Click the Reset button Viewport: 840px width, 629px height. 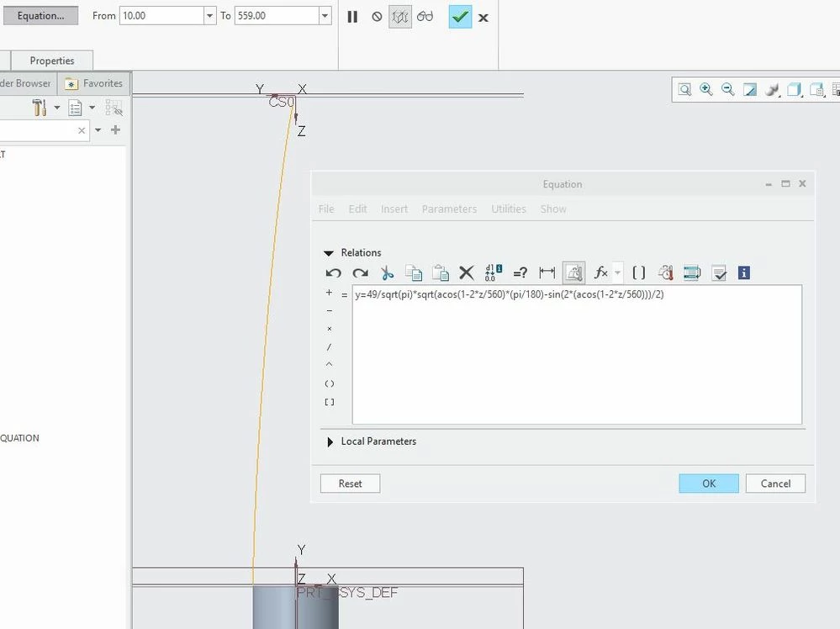tap(350, 484)
